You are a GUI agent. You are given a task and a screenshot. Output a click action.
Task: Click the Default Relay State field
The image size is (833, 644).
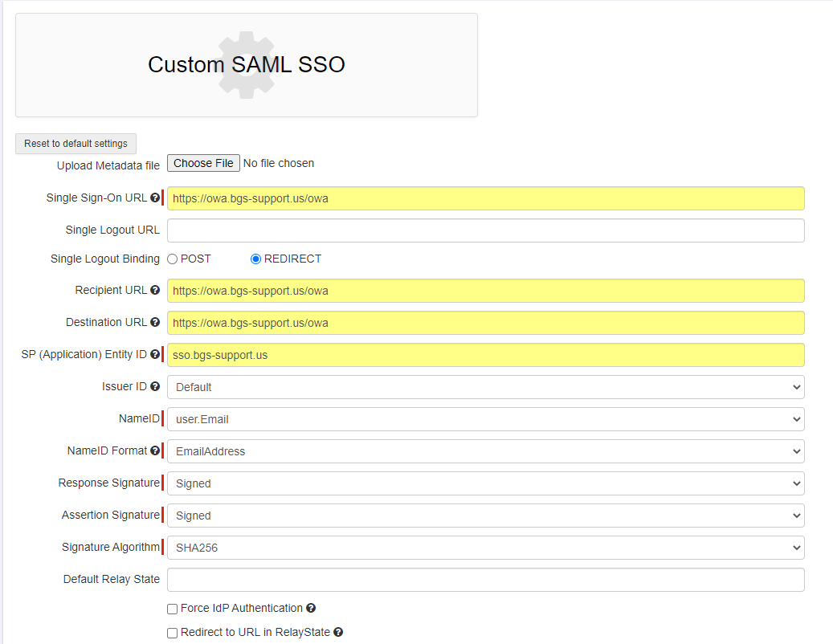point(485,580)
